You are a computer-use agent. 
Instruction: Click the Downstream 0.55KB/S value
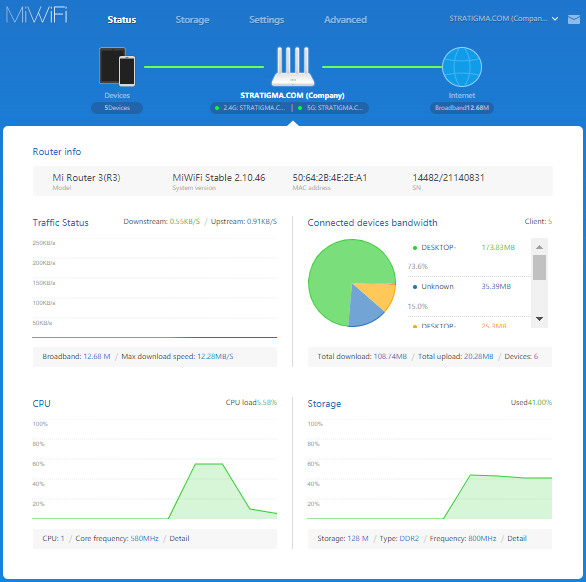tap(185, 221)
